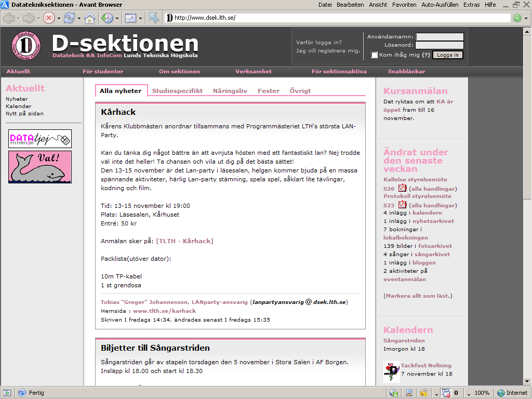
Task: Click the save-page globe icon in status bar
Action: (394, 393)
